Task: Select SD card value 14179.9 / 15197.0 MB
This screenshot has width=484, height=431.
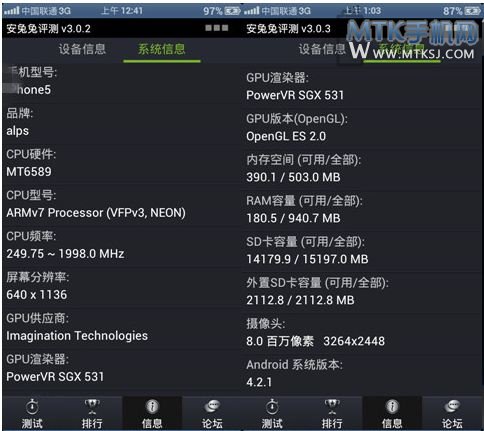Action: pyautogui.click(x=307, y=259)
